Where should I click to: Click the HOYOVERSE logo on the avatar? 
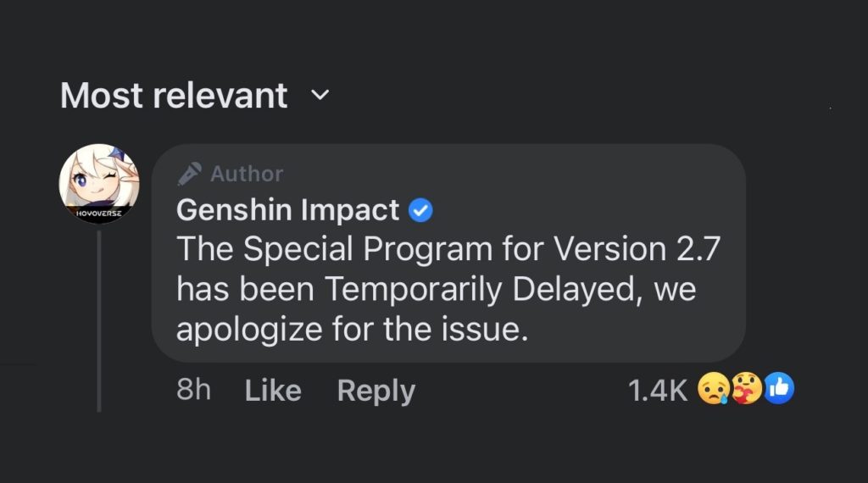click(99, 214)
